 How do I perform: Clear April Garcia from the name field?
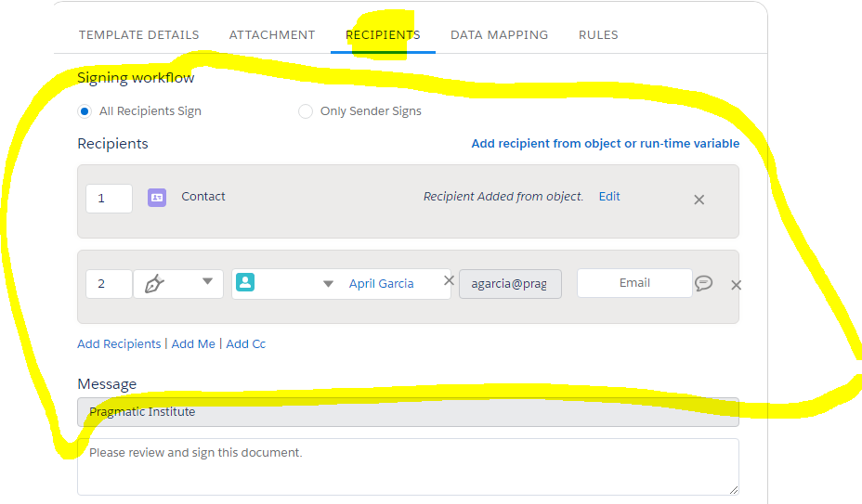450,280
